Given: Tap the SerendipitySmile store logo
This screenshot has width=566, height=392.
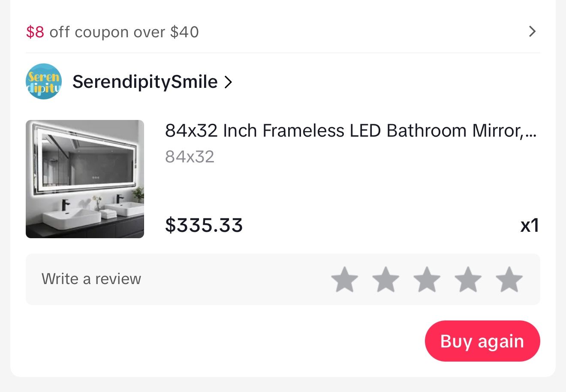Looking at the screenshot, I should click(43, 81).
